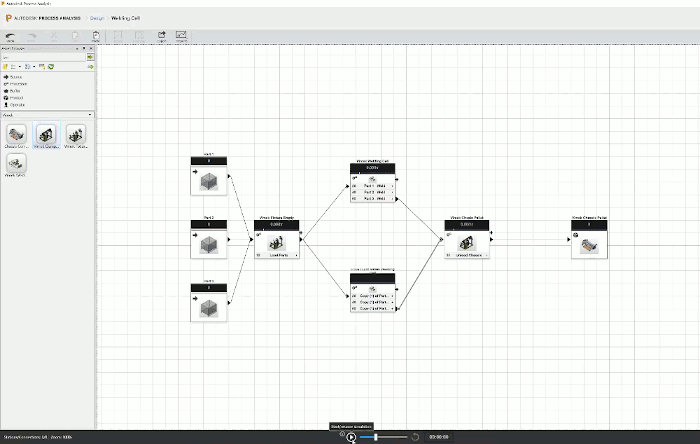This screenshot has height=444, width=700.
Task: Select Operator in the element list
Action: [x=17, y=104]
